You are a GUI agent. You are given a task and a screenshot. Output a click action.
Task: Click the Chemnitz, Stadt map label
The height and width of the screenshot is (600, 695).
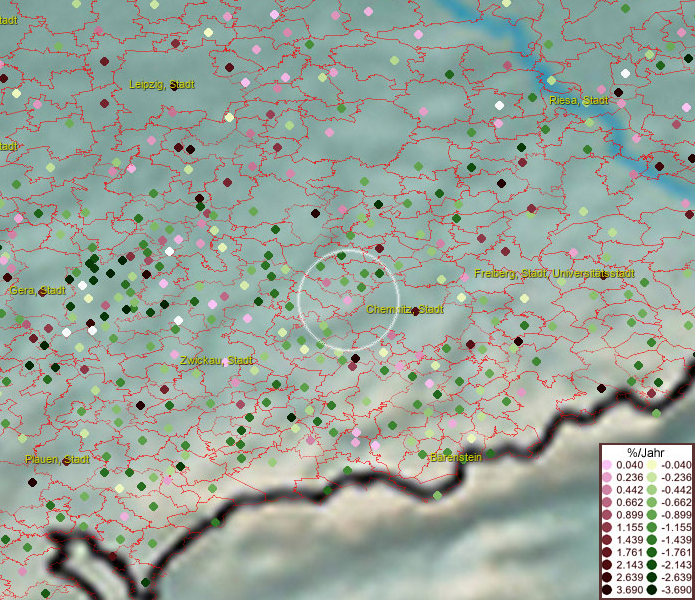pos(405,309)
